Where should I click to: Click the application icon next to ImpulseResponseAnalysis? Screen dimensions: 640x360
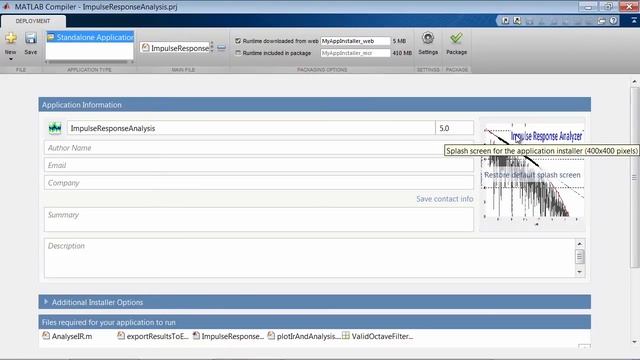[55, 128]
